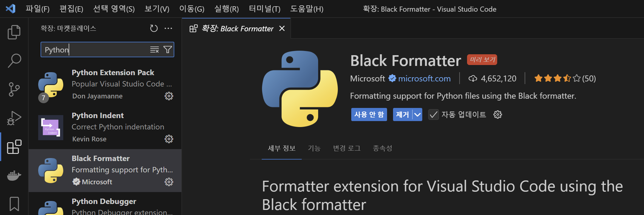Click the VS Code logo icon
The image size is (644, 215).
pyautogui.click(x=11, y=8)
